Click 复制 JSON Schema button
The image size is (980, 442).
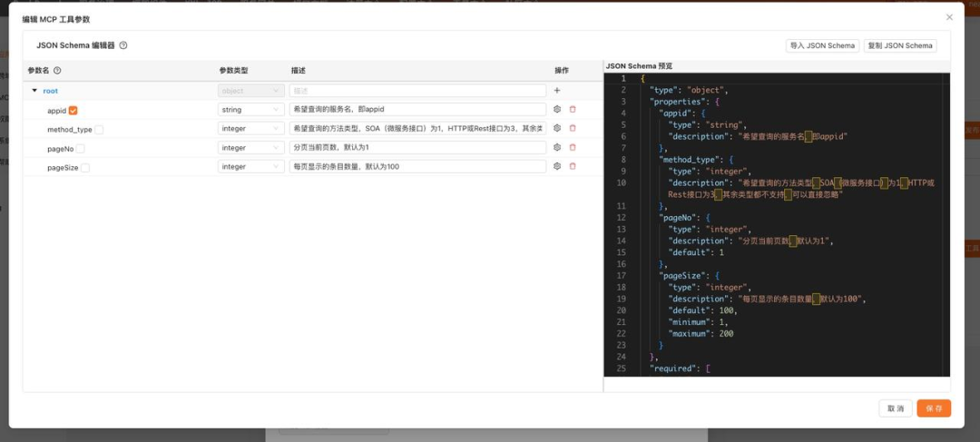[x=900, y=45]
